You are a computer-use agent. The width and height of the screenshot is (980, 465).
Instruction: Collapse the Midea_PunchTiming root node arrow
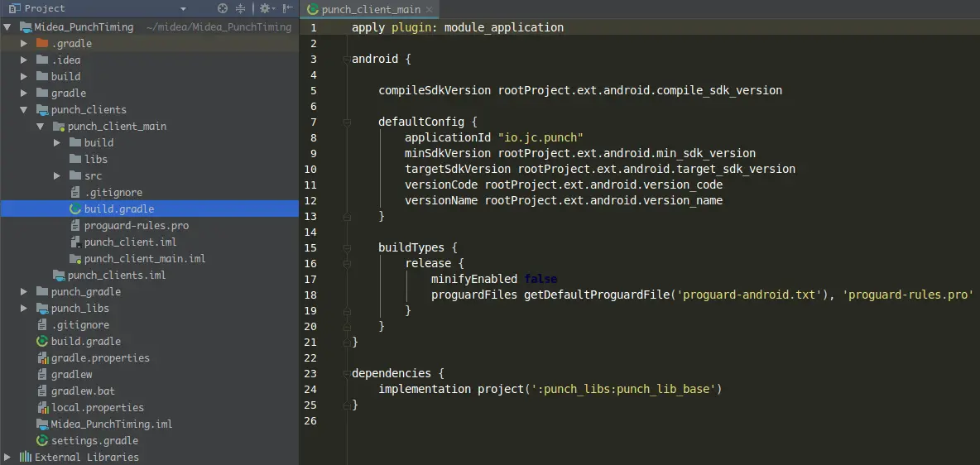[7, 26]
